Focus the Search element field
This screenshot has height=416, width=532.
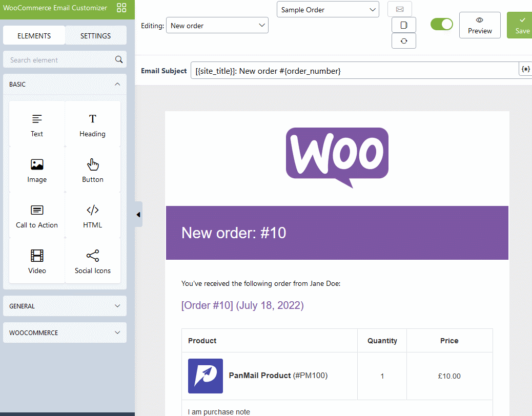pyautogui.click(x=65, y=59)
